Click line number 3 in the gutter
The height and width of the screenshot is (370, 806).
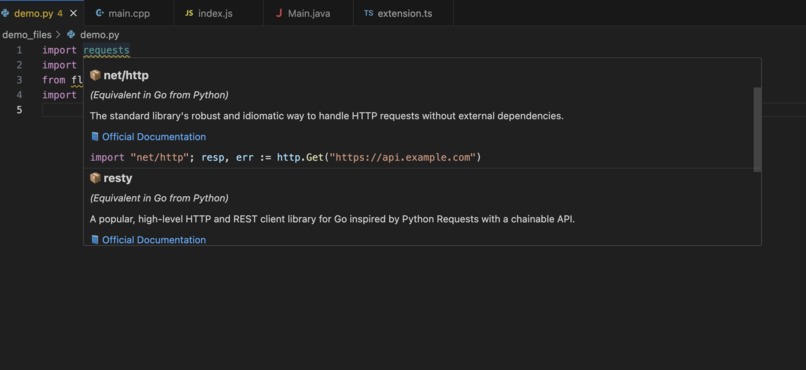tap(19, 80)
